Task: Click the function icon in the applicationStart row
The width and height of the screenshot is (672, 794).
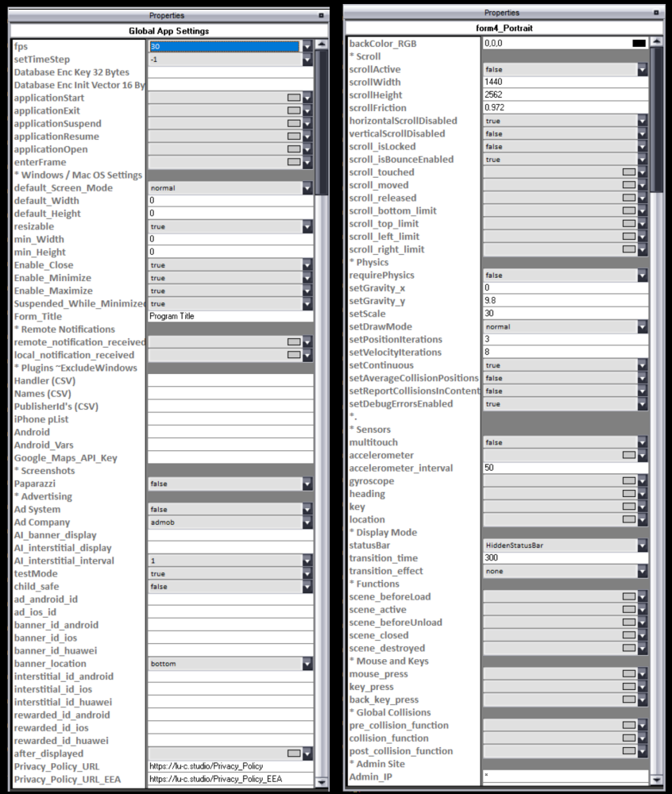Action: point(294,98)
